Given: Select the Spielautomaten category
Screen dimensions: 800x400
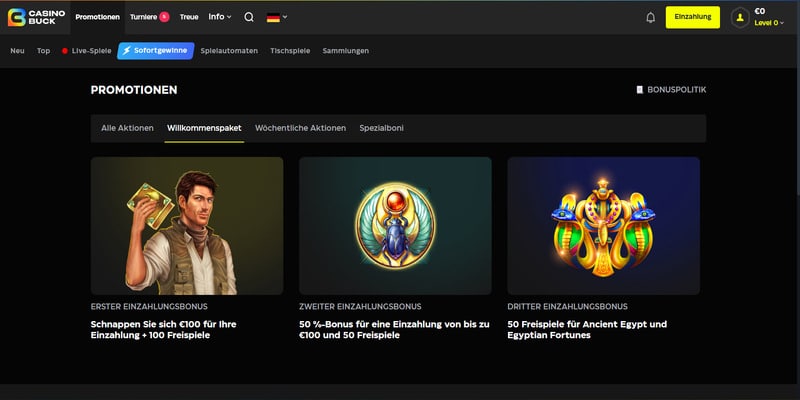Looking at the screenshot, I should coord(229,51).
